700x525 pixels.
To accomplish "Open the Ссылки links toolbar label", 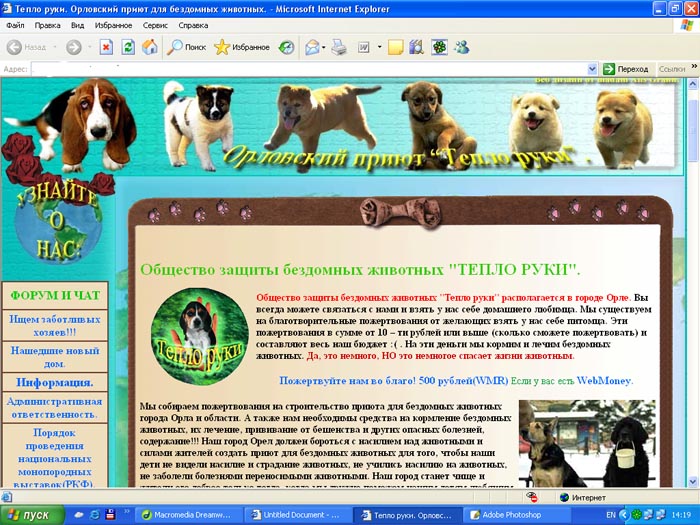I will 672,69.
